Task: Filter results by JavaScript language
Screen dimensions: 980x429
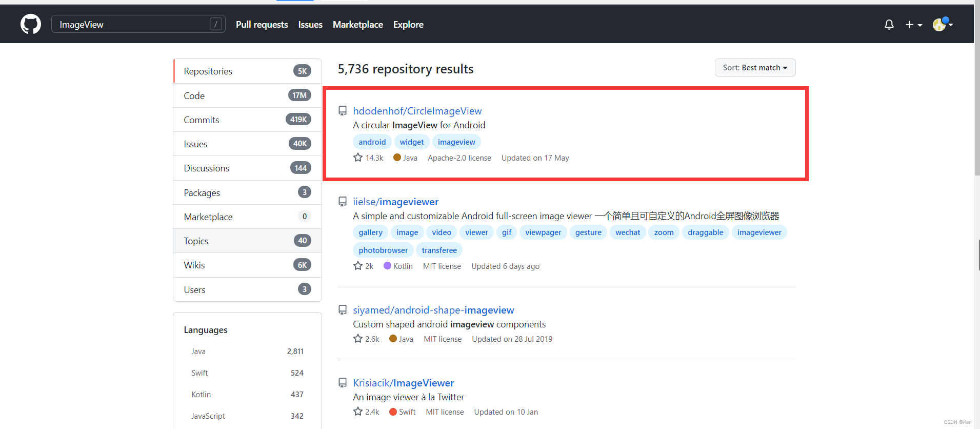Action: click(247, 416)
